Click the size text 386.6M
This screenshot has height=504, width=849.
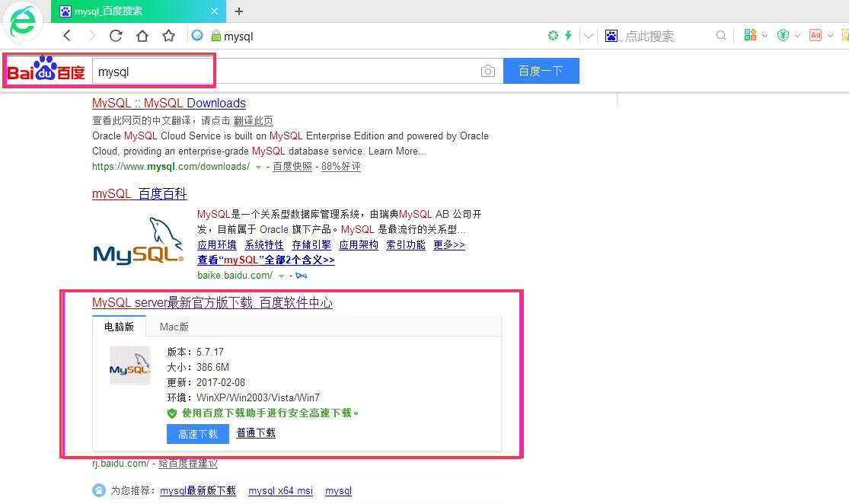(212, 367)
